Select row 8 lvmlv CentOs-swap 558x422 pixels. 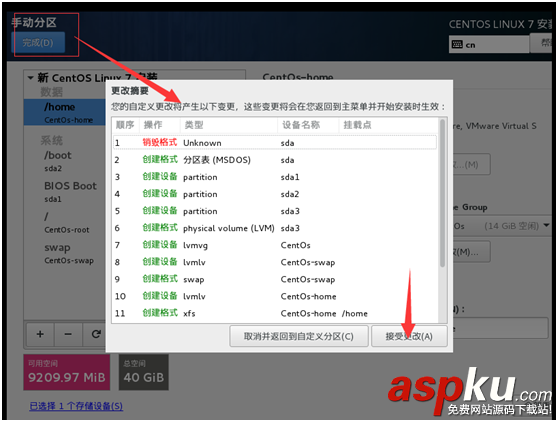(x=275, y=262)
